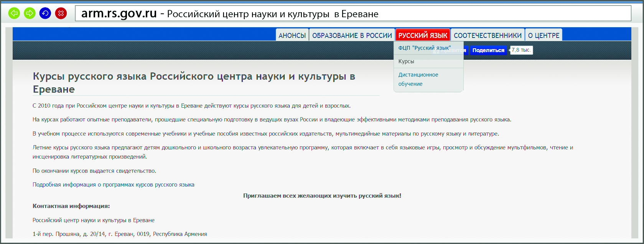Click "По окончании курсов выдается свидетельство."

pos(94,171)
